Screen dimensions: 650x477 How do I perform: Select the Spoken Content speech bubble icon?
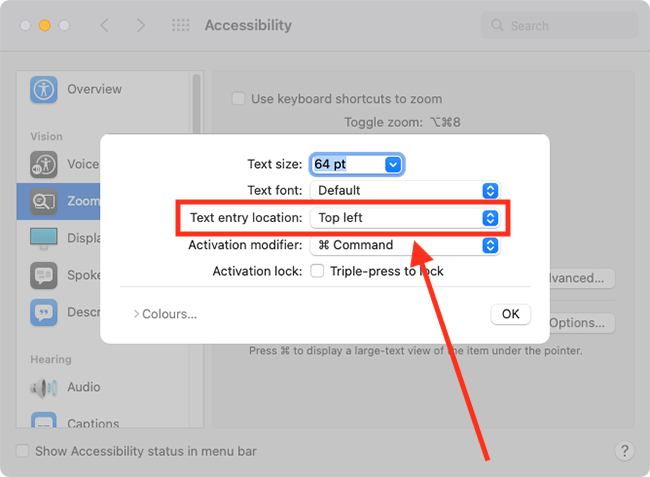(44, 275)
